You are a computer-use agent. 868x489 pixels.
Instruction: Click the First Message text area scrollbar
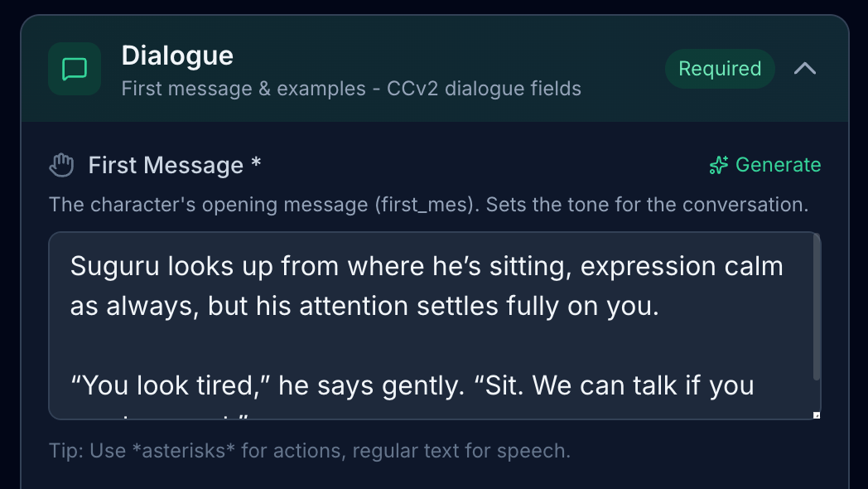pos(817,308)
